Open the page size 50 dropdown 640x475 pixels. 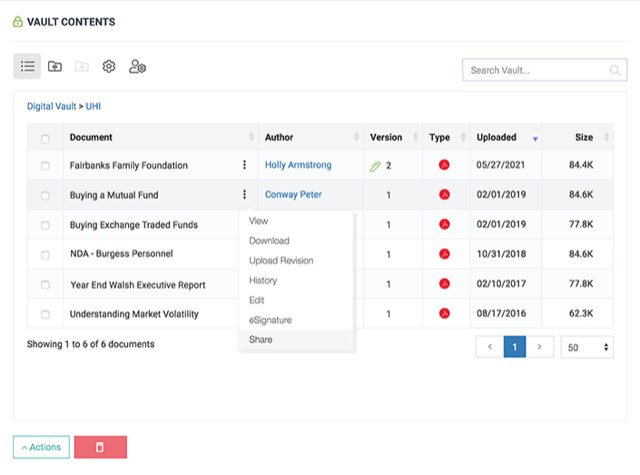point(587,347)
